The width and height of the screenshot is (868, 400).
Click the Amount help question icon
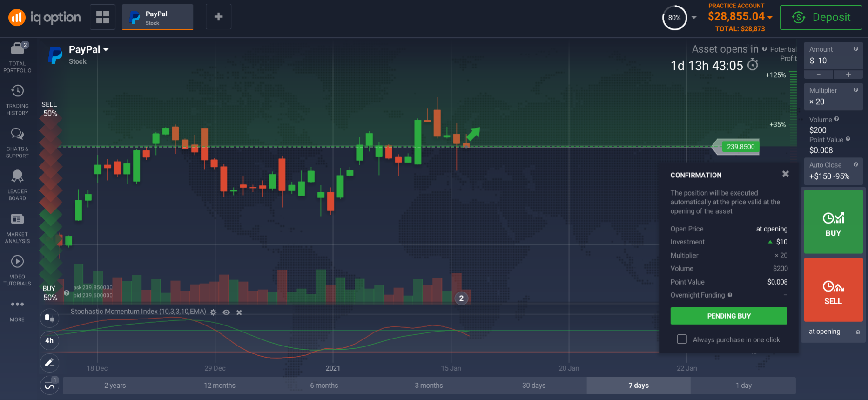pyautogui.click(x=855, y=49)
